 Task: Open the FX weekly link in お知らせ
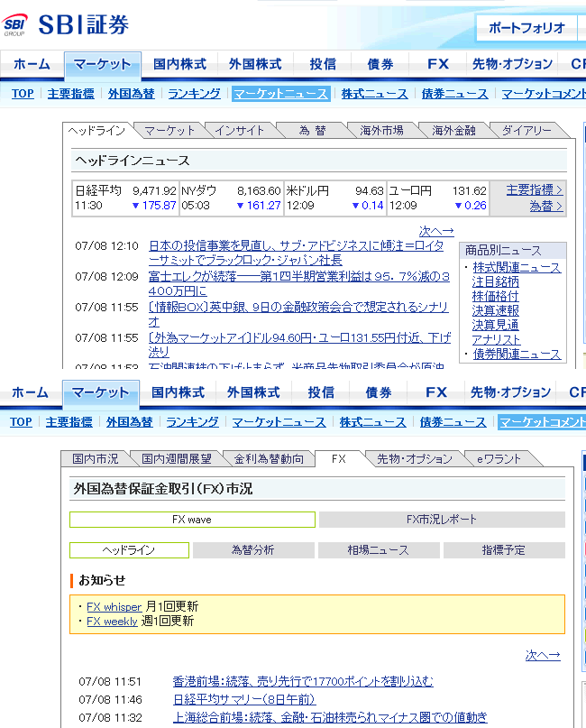(x=112, y=622)
